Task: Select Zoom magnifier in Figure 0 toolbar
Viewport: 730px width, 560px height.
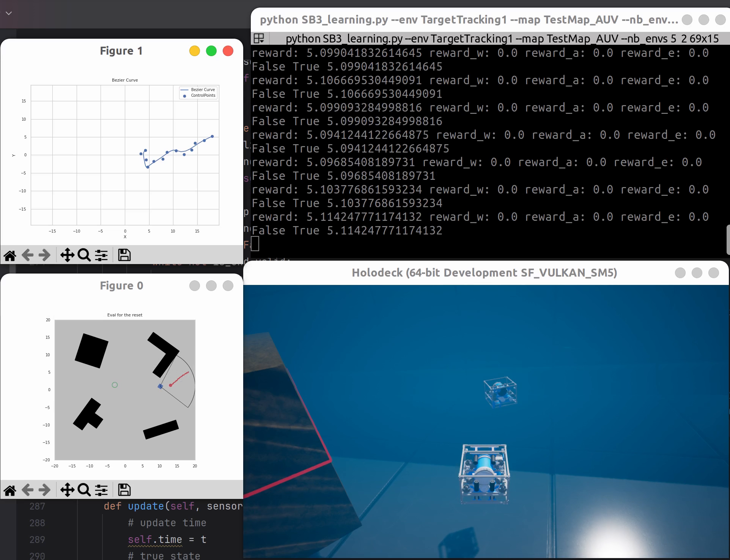Action: pos(84,490)
